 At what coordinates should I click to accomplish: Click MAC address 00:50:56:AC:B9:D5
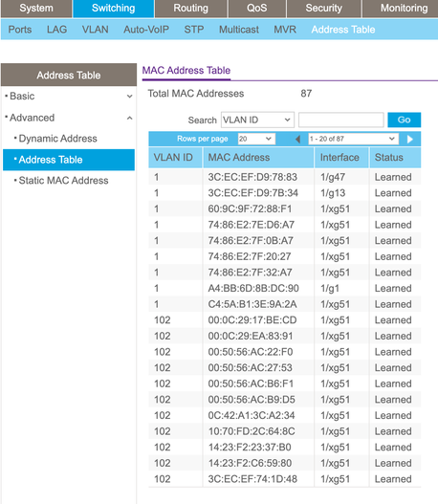pyautogui.click(x=252, y=400)
